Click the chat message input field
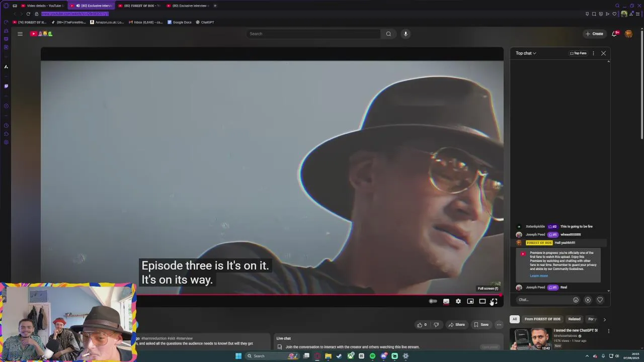This screenshot has height=362, width=644. [x=543, y=300]
